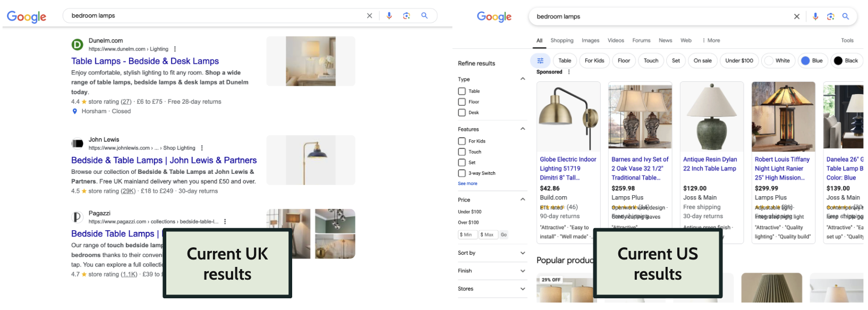The width and height of the screenshot is (868, 310).
Task: Start voice search in UK results
Action: click(x=389, y=16)
